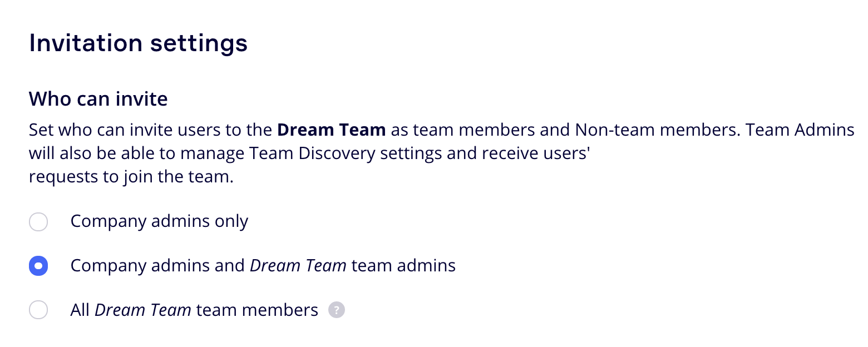The width and height of the screenshot is (868, 347).
Task: Select the "Company admins only" radio button
Action: coord(38,221)
